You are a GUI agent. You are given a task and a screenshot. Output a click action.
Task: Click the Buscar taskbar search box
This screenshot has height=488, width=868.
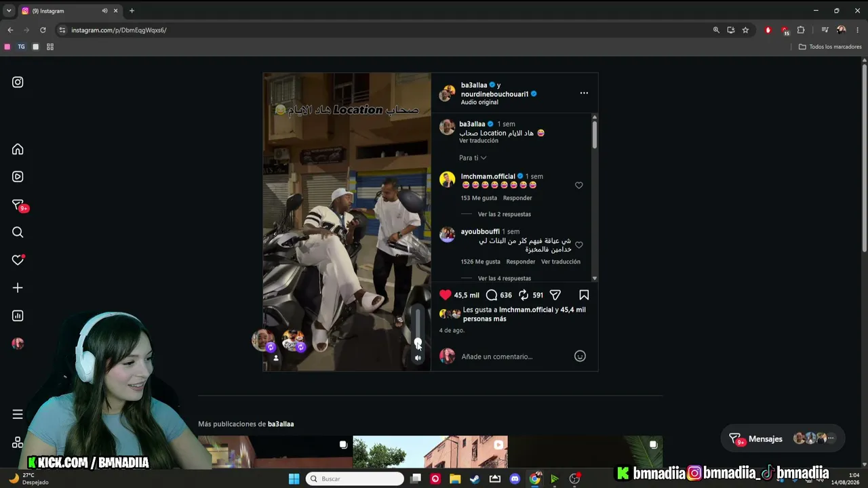(x=355, y=479)
